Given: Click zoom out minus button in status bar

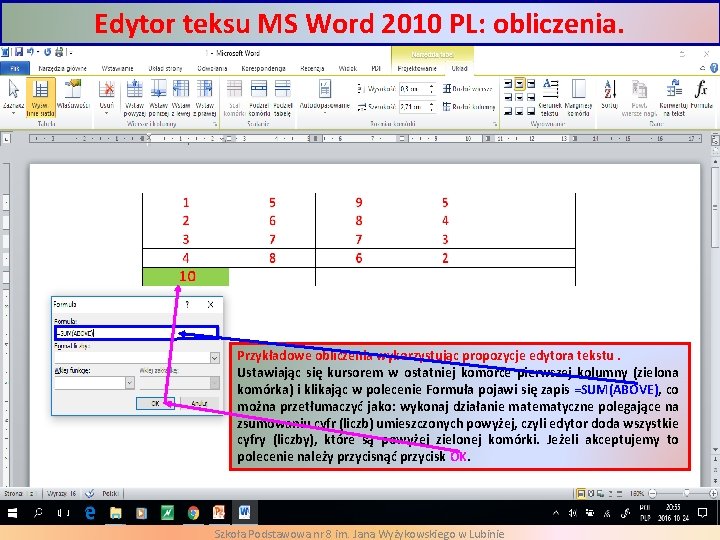Looking at the screenshot, I should [x=652, y=494].
